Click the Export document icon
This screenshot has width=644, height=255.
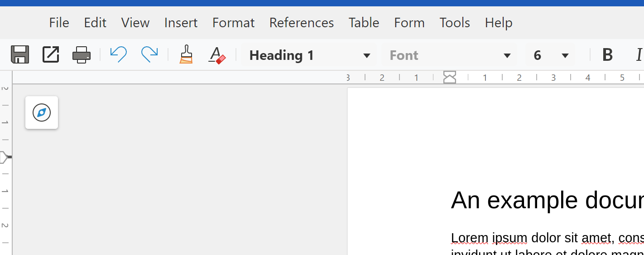click(x=51, y=55)
